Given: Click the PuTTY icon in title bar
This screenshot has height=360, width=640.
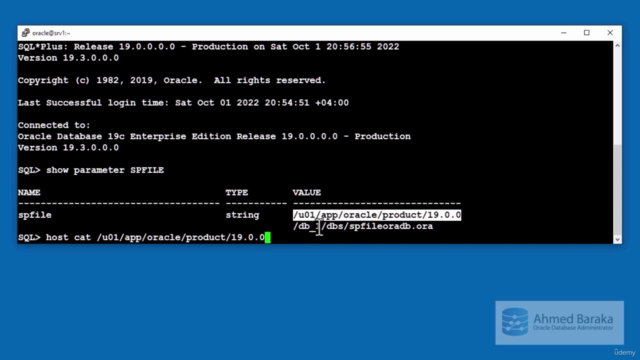Looking at the screenshot, I should [25, 33].
